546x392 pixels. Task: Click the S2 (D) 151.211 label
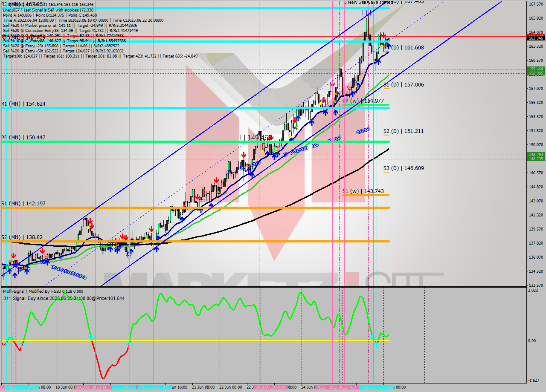click(404, 131)
